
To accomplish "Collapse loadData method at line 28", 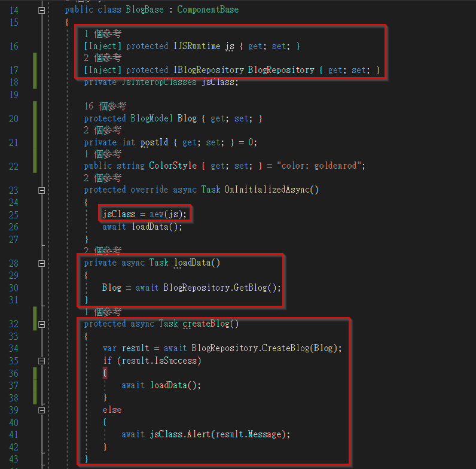I will coord(42,263).
